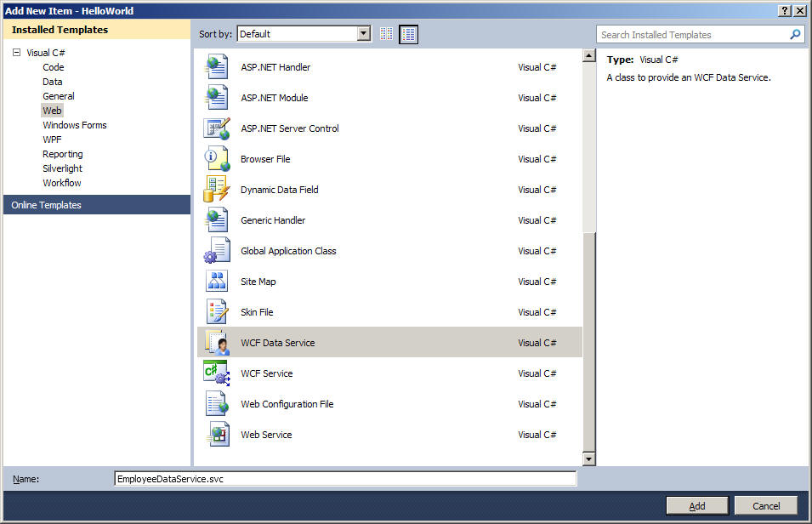
Task: Select the Silverlight category
Action: 62,168
